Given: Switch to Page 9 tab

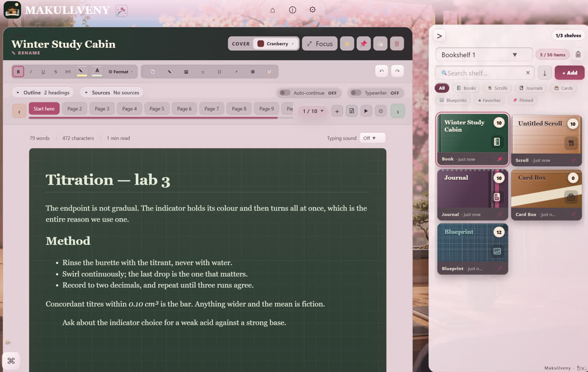Looking at the screenshot, I should [x=266, y=109].
